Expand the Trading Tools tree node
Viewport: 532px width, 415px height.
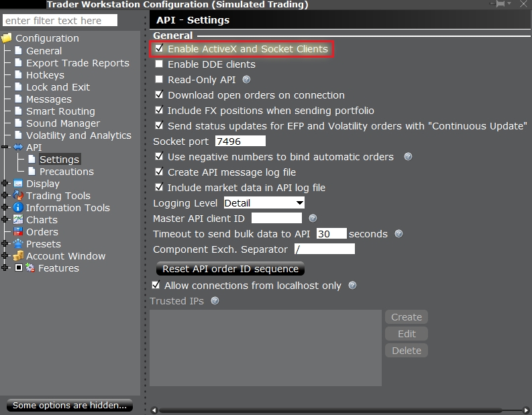pyautogui.click(x=6, y=196)
